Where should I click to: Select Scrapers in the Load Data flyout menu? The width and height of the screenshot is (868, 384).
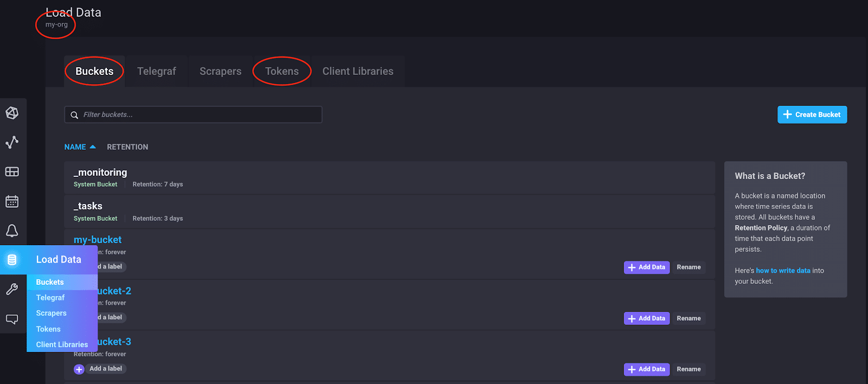[x=51, y=313]
